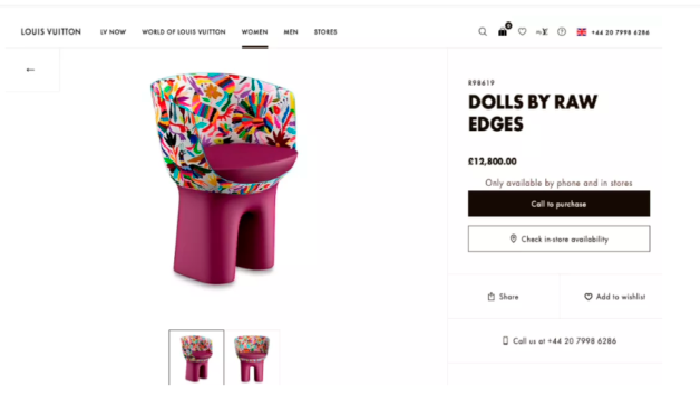Open the LV Now menu
The image size is (700, 400).
(113, 32)
